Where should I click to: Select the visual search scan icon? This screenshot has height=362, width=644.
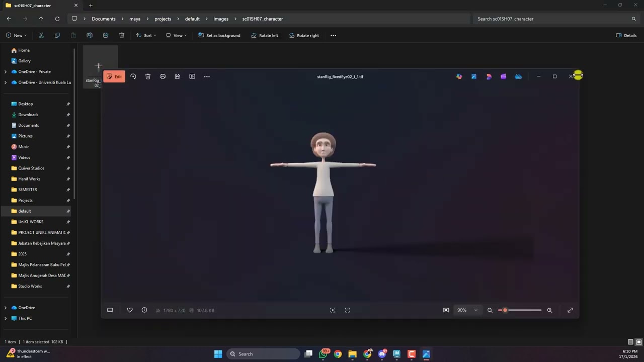(x=333, y=310)
